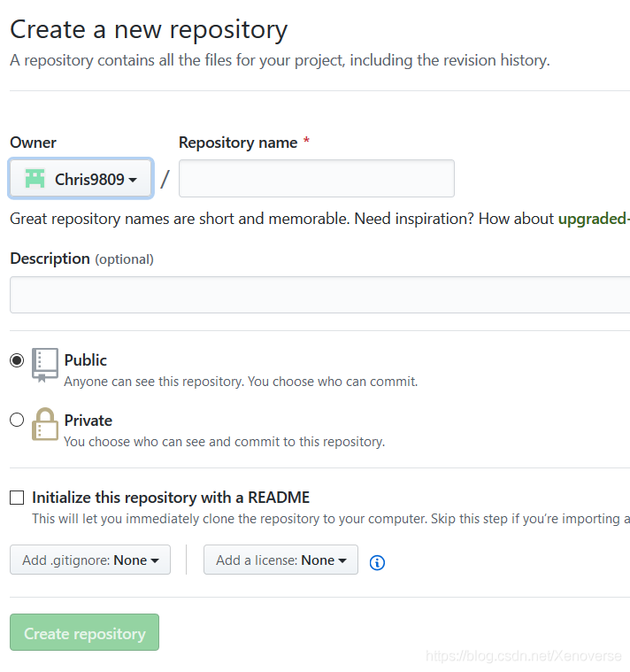630x672 pixels.
Task: Click the 'Public' option label text
Action: coord(86,360)
